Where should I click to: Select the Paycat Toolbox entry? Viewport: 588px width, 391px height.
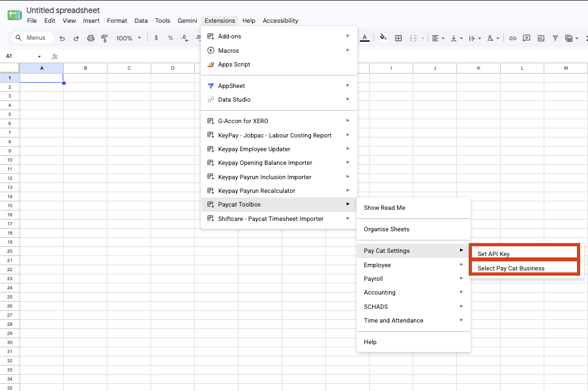point(279,205)
